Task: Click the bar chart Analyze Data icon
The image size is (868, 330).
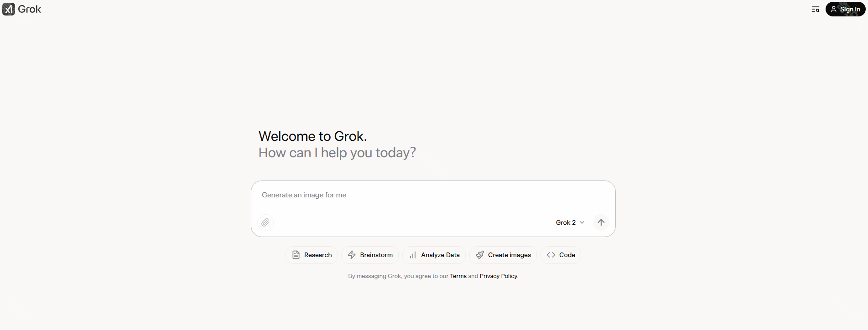Action: pos(413,255)
